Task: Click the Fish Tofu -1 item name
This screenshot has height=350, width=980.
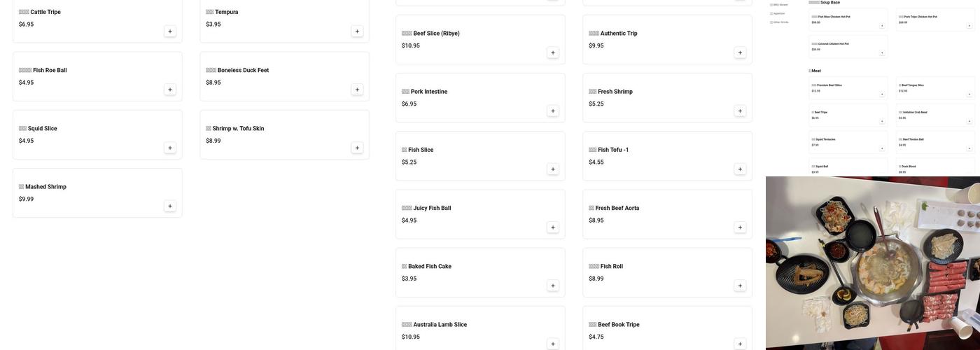Action: (612, 150)
